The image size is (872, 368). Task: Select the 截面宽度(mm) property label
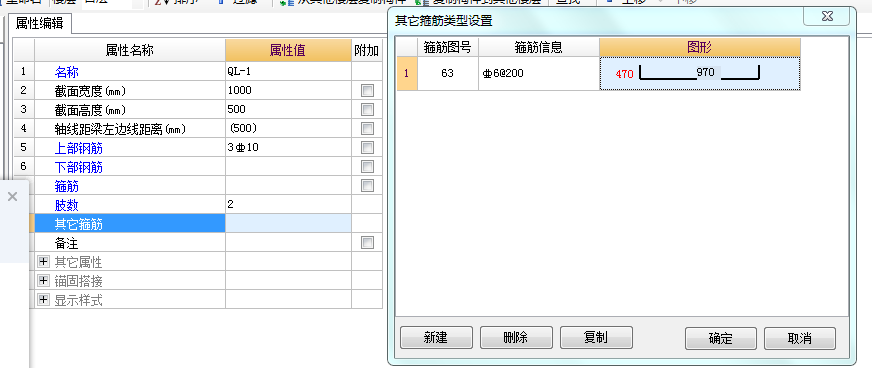[91, 91]
